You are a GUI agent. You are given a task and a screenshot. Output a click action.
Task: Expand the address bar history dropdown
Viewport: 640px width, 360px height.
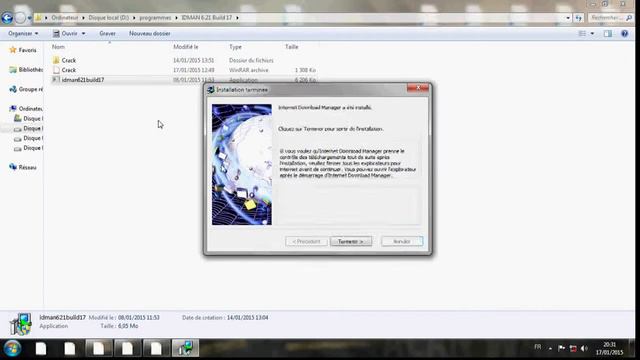(x=568, y=18)
